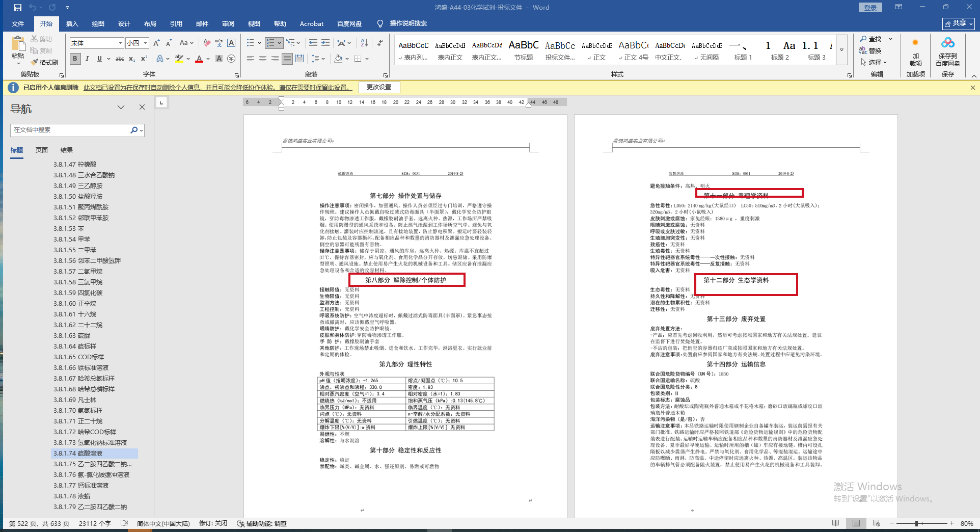
Task: Expand the styles gallery
Action: coord(842,50)
